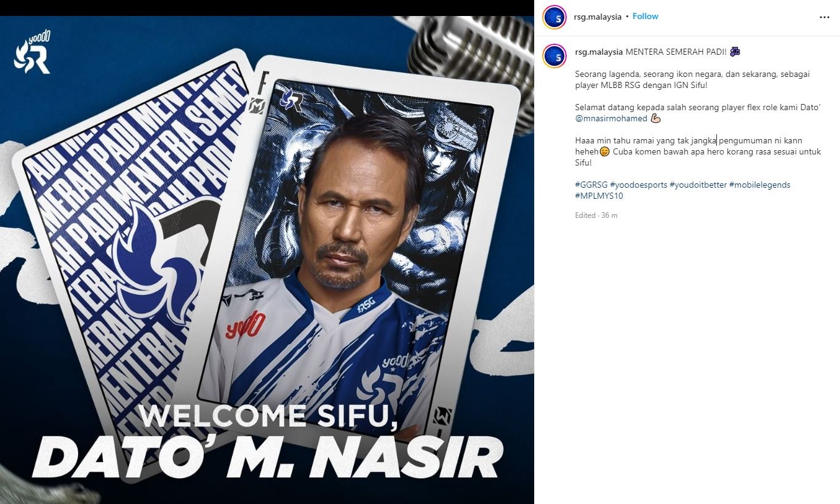Open the #GGRSG hashtag
Viewport: 840px width, 504px height.
(x=591, y=185)
